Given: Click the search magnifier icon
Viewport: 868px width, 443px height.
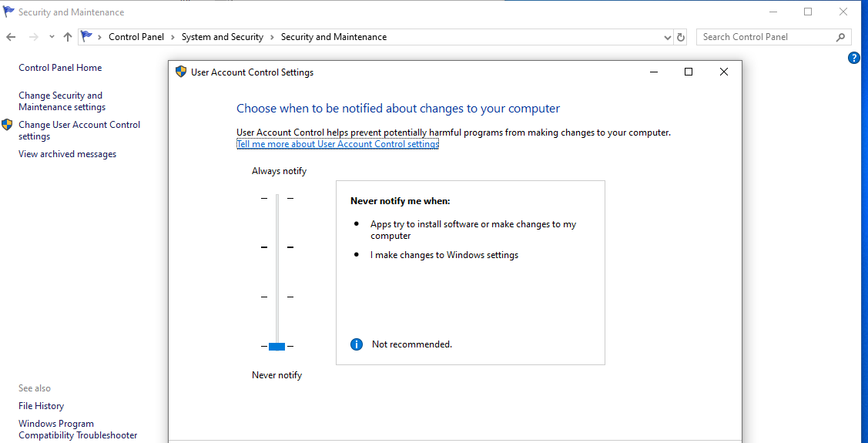Looking at the screenshot, I should point(840,37).
